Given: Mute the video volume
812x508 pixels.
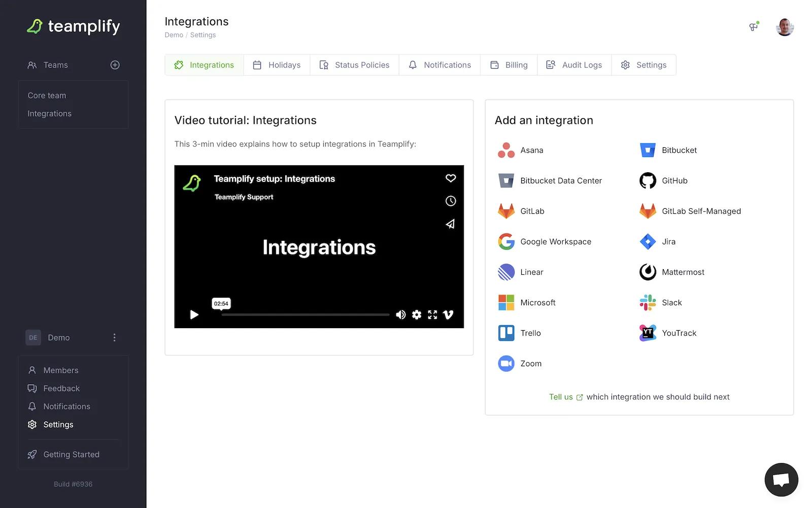Looking at the screenshot, I should click(400, 315).
